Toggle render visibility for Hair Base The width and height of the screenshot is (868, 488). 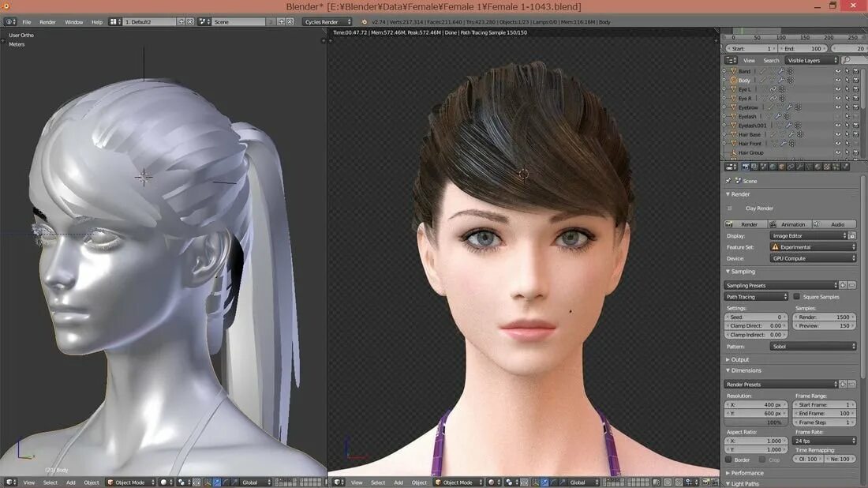(855, 134)
